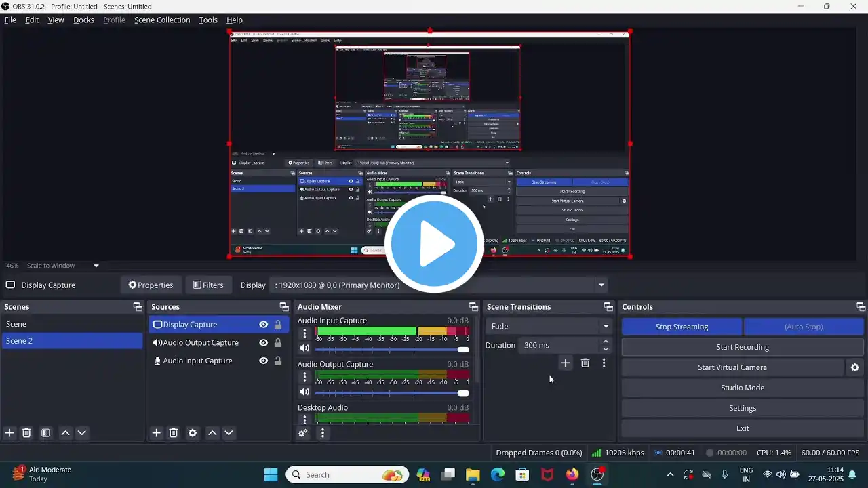The width and height of the screenshot is (868, 488).
Task: Float the Audio Mixer dock with its pop-out icon
Action: tap(473, 307)
